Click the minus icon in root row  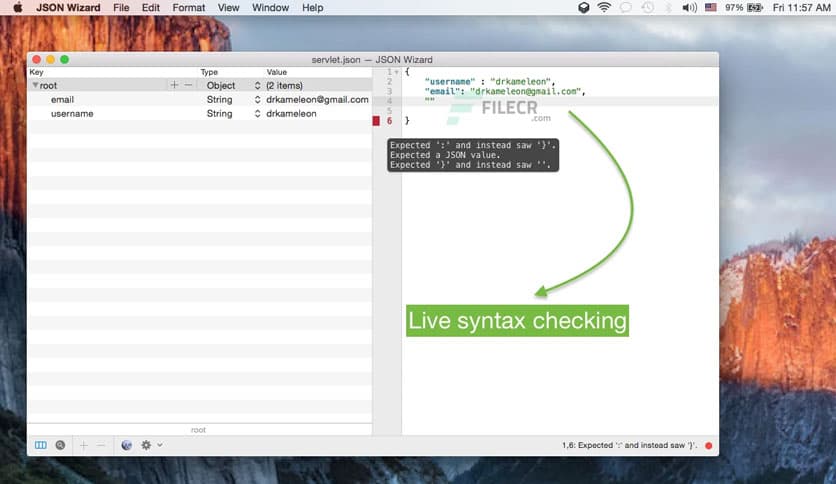coord(188,86)
